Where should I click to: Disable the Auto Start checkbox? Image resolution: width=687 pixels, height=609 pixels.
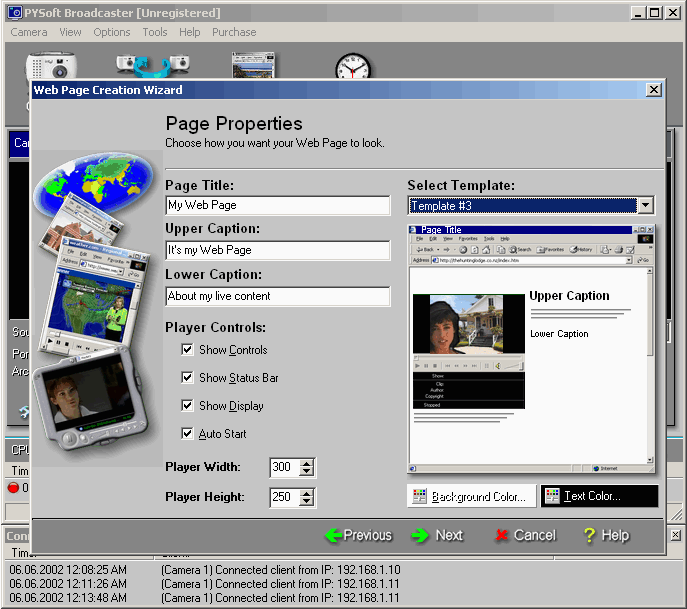point(187,434)
